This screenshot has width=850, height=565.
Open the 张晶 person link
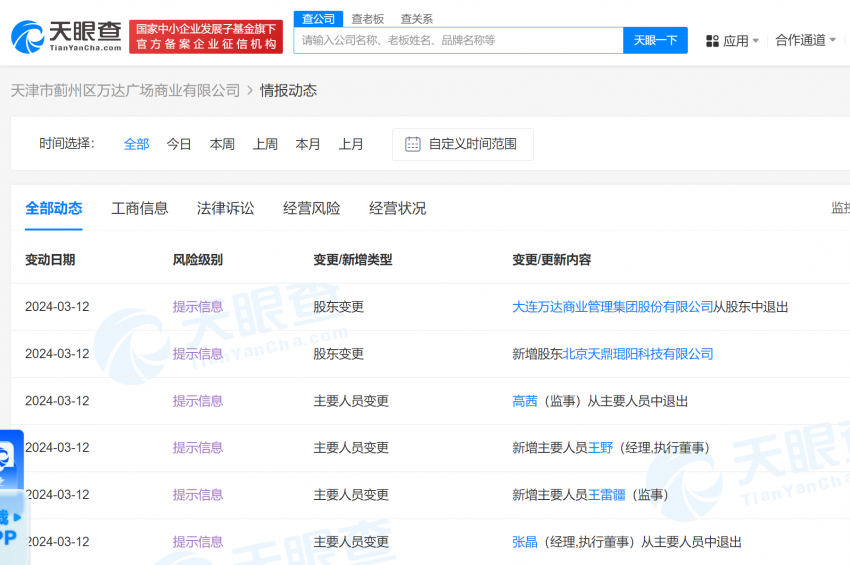tap(525, 542)
